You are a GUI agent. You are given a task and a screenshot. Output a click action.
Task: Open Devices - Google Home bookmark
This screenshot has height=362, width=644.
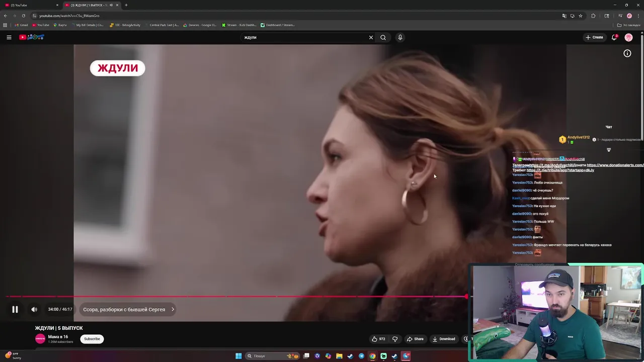(x=200, y=25)
